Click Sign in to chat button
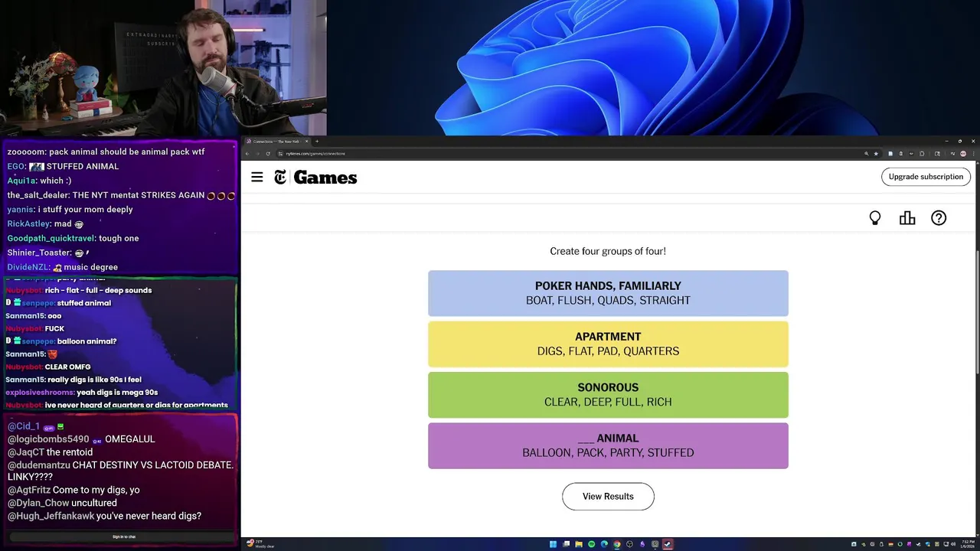980x551 pixels. point(124,536)
